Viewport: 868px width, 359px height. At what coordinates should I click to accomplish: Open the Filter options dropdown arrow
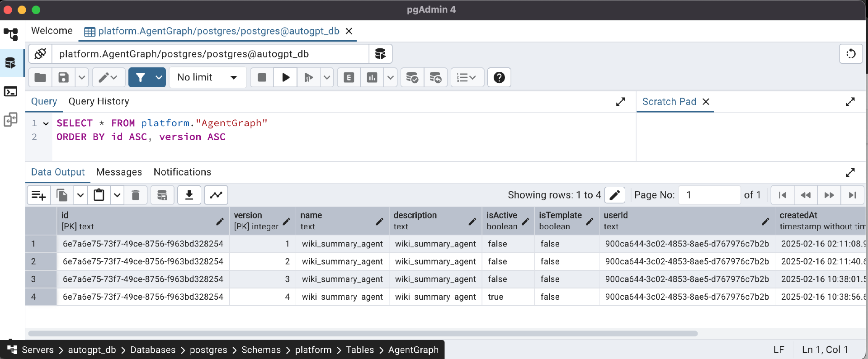[159, 77]
